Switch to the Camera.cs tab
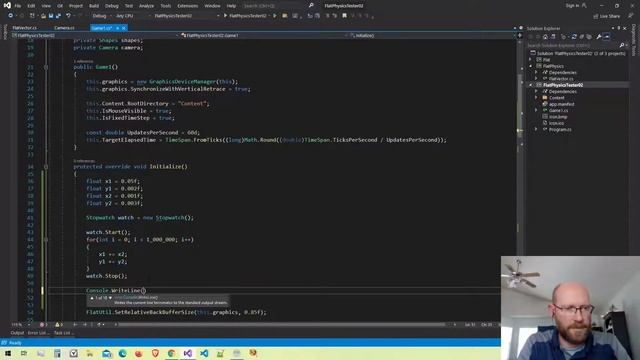This screenshot has height=360, width=640. [64, 28]
